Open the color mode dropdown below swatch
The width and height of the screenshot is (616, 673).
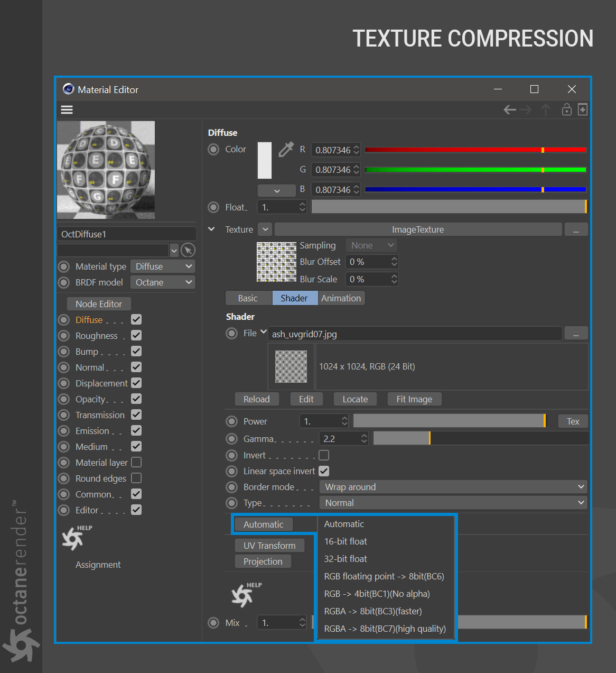point(276,190)
